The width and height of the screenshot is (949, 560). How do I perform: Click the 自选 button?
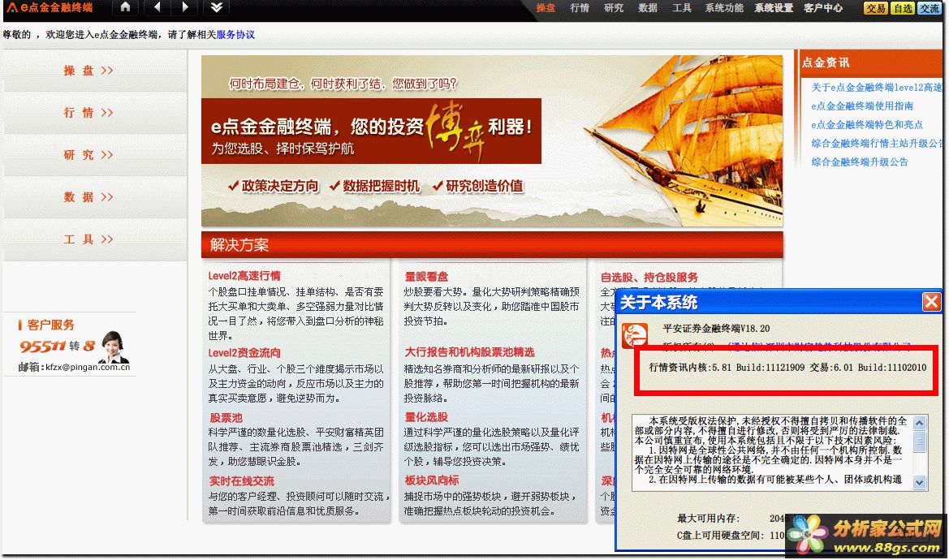(x=903, y=8)
